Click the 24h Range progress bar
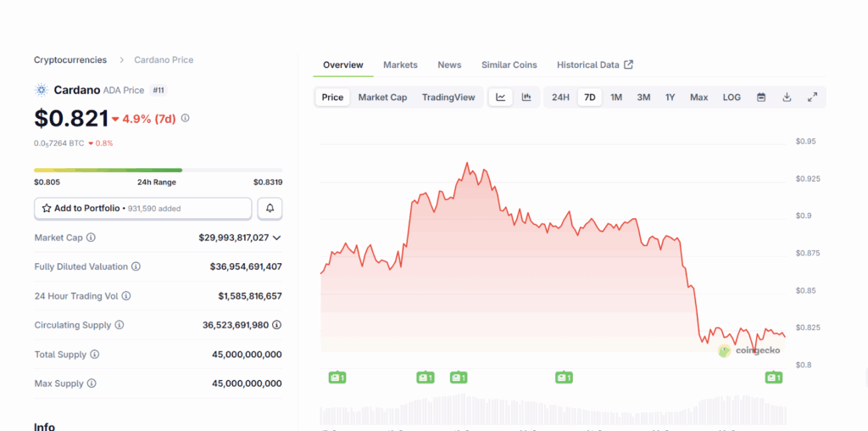 (158, 171)
